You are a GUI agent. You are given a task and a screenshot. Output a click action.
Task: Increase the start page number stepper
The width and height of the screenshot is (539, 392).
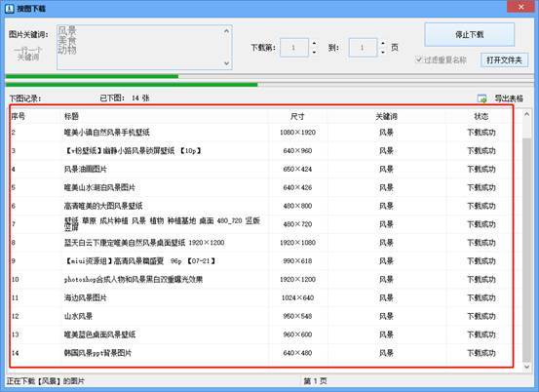(314, 44)
